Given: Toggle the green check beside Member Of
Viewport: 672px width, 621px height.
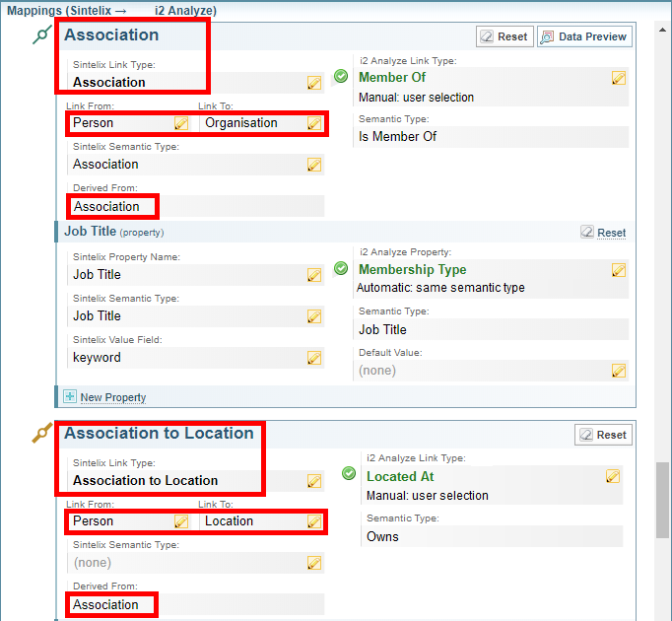Looking at the screenshot, I should (x=341, y=76).
